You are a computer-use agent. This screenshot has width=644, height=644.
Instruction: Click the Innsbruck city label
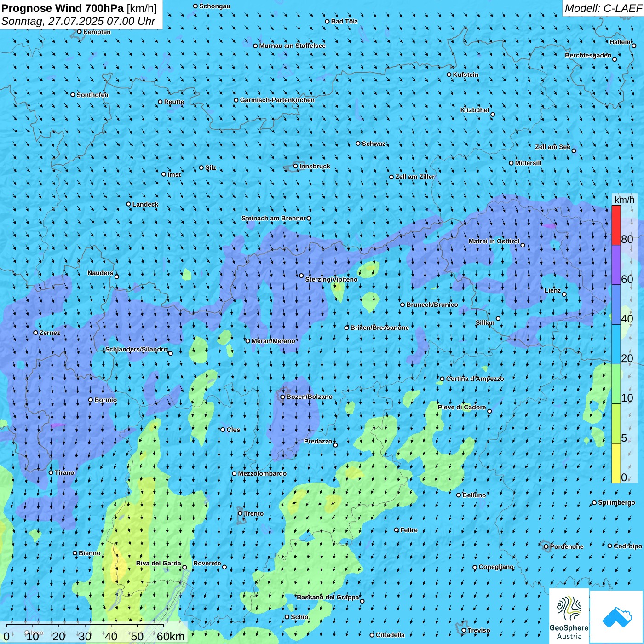tap(315, 166)
